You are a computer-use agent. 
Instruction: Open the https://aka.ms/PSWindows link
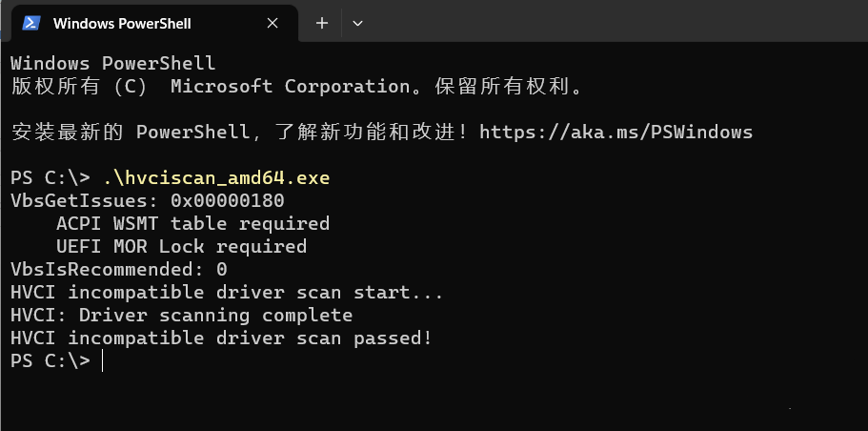[616, 132]
